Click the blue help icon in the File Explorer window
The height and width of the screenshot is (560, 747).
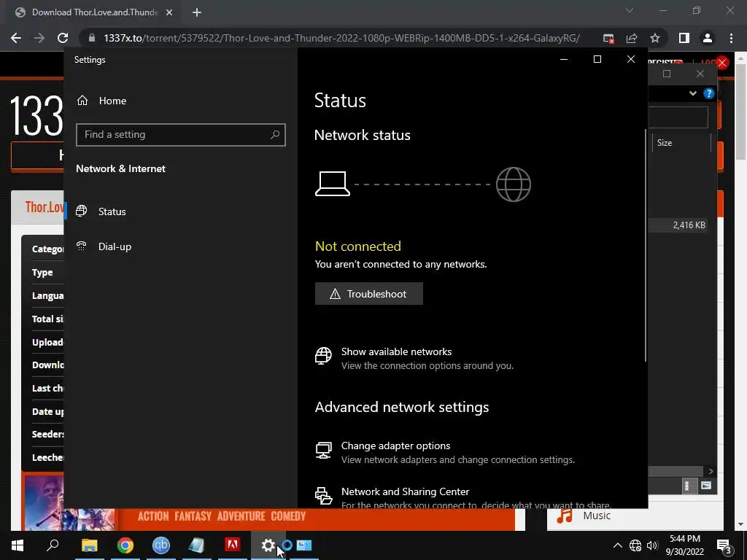(709, 93)
